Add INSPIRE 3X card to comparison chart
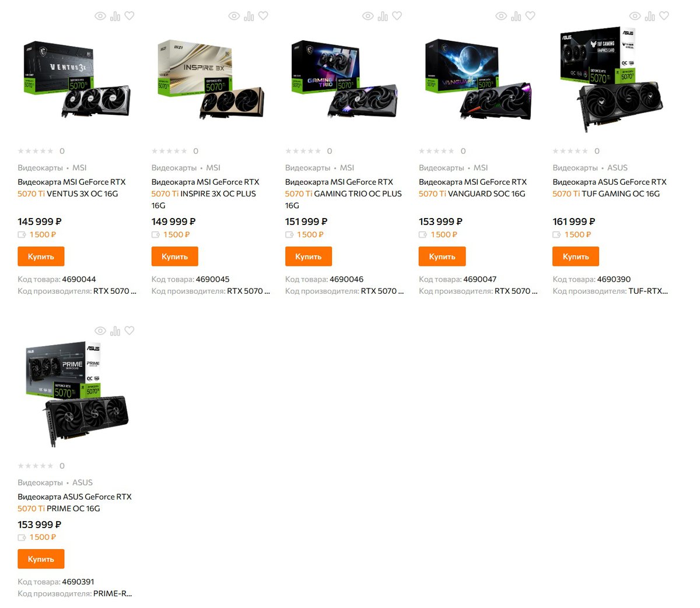 pos(249,16)
